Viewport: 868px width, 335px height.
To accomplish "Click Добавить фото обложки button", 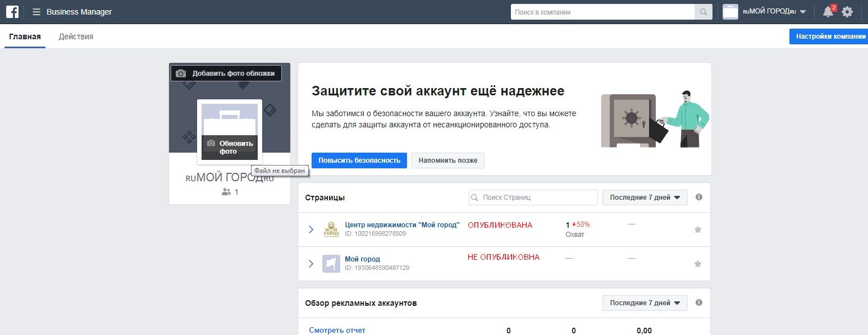I will pos(226,74).
